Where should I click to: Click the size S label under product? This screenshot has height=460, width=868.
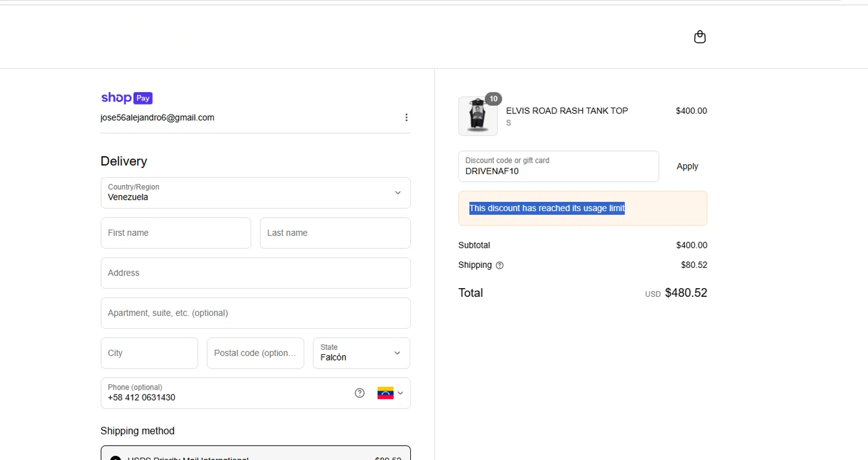click(x=509, y=123)
